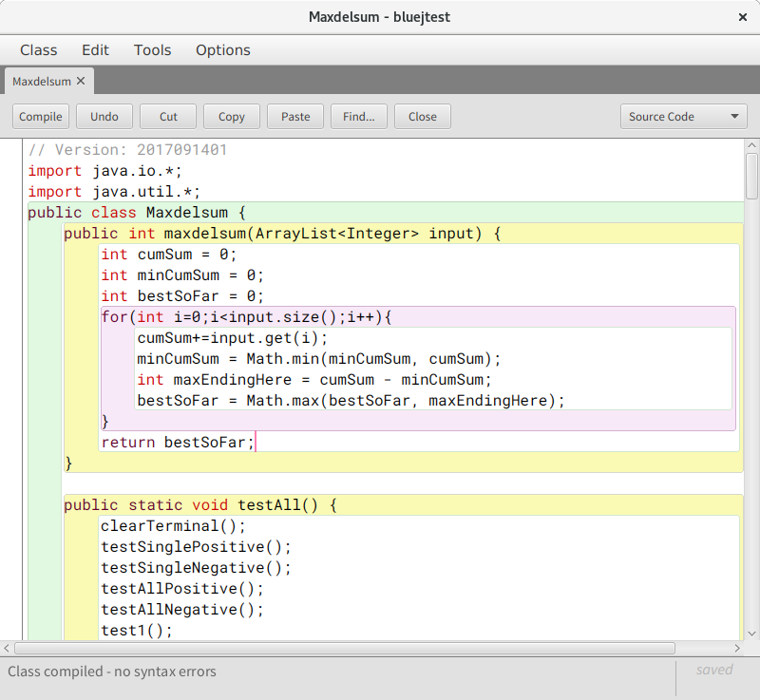Click the 'Class compiled - no syntax errors' status message

click(112, 672)
